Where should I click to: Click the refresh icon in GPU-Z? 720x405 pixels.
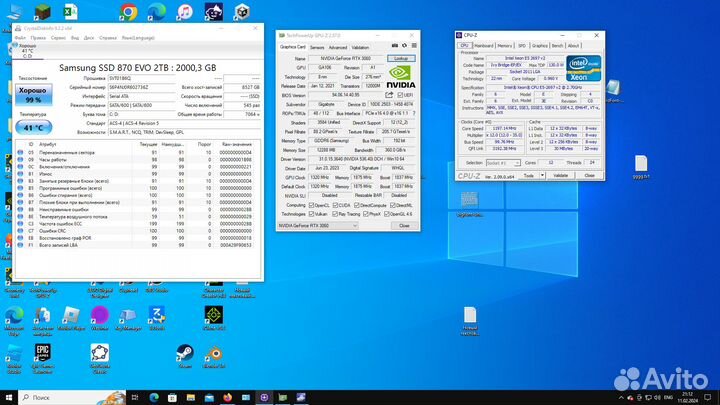click(404, 46)
